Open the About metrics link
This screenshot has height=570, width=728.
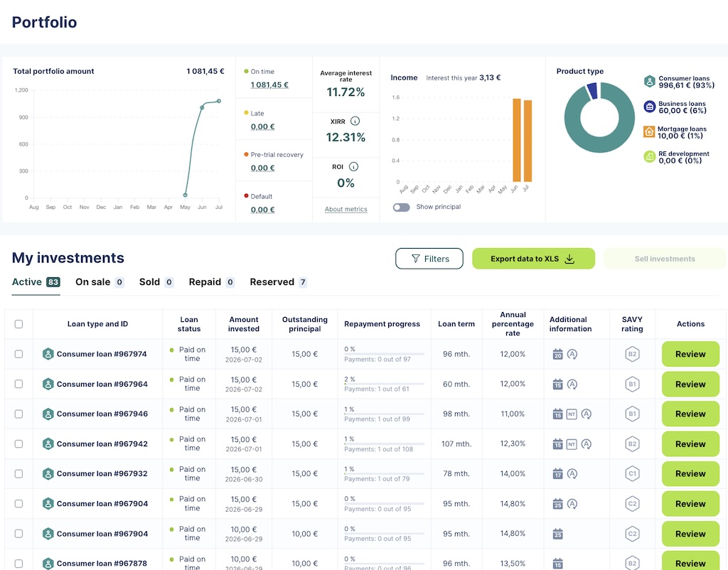click(346, 210)
